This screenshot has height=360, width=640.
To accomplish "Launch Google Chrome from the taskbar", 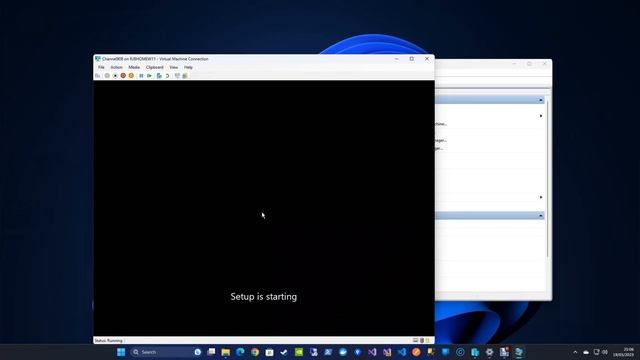I will coord(255,352).
